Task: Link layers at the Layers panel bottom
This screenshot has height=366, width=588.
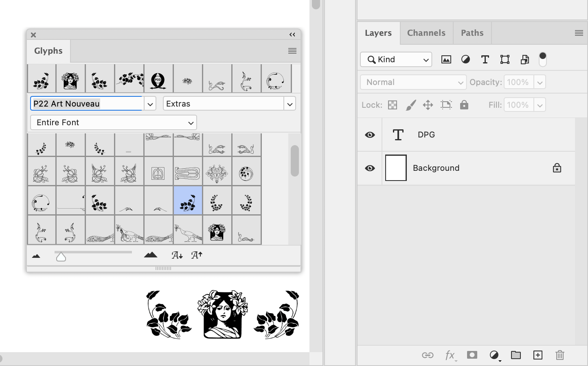Action: (428, 355)
